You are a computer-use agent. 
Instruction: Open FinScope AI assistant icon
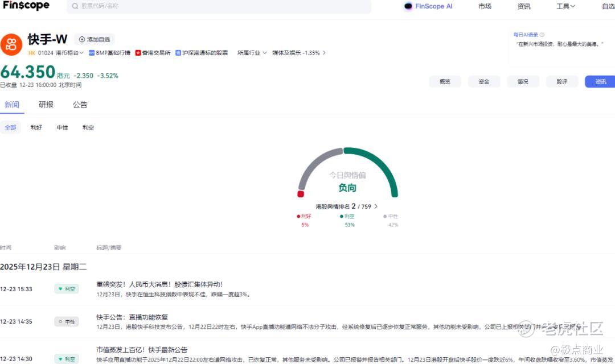point(408,6)
